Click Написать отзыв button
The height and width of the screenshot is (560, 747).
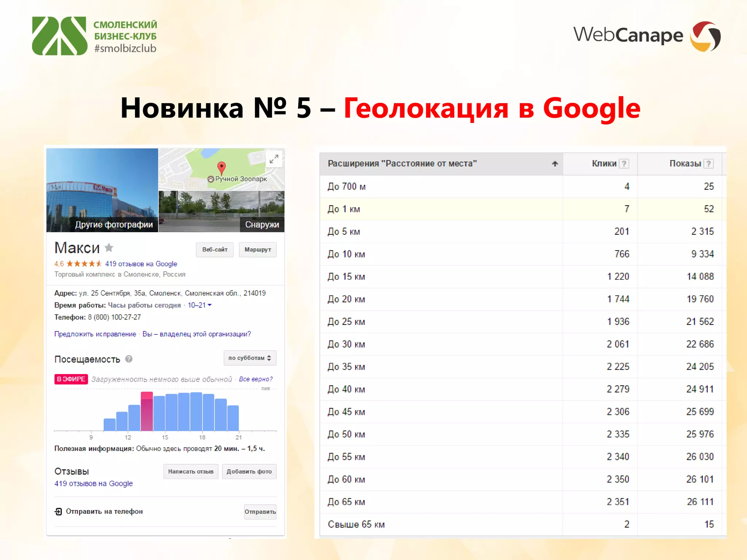click(191, 471)
